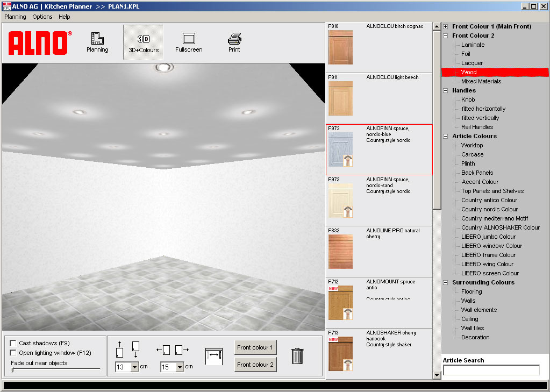Print the kitchen plan
This screenshot has width=550, height=392.
pos(234,42)
